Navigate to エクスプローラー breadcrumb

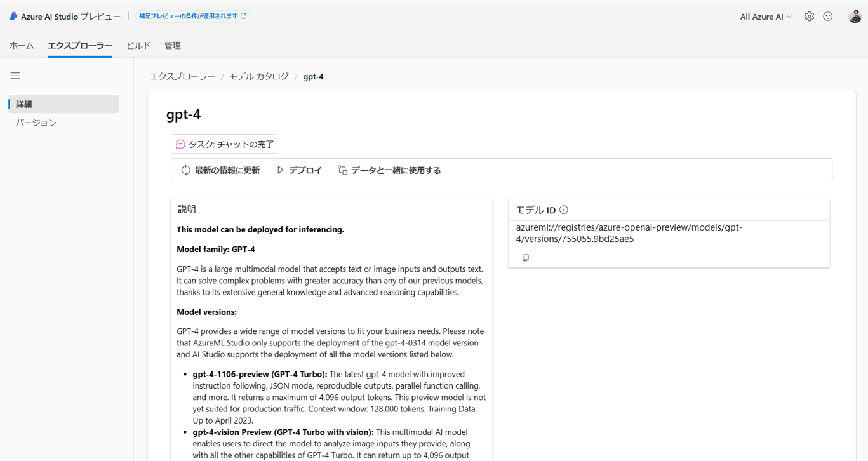182,76
